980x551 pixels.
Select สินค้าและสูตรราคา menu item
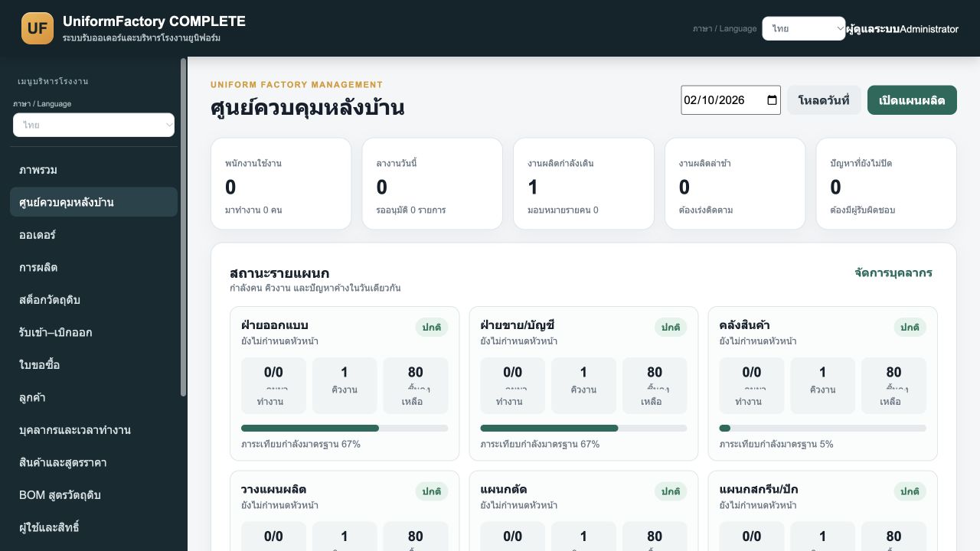pos(93,462)
